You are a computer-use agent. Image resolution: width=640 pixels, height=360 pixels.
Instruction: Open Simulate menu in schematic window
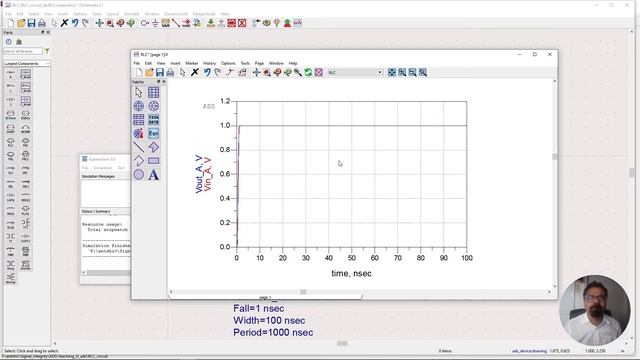coord(131,14)
